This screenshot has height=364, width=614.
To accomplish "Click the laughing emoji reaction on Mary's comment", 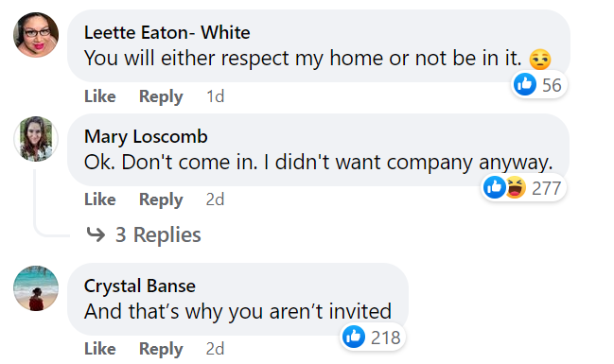I will coord(516,187).
